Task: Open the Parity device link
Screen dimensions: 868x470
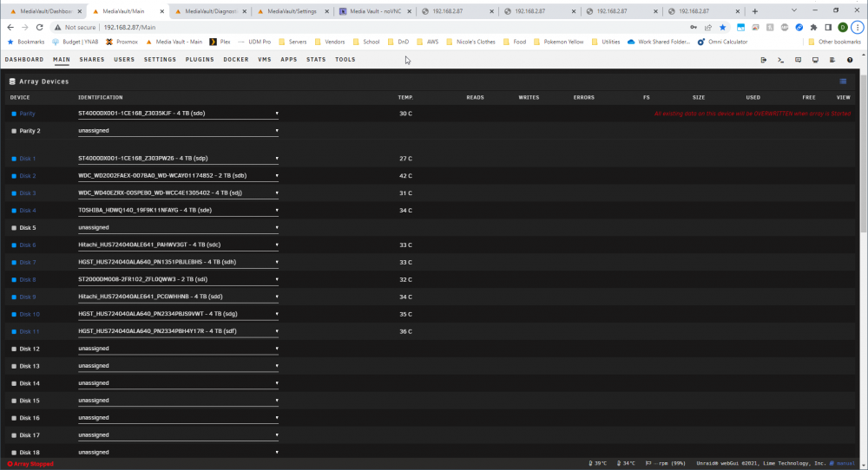Action: click(x=27, y=114)
